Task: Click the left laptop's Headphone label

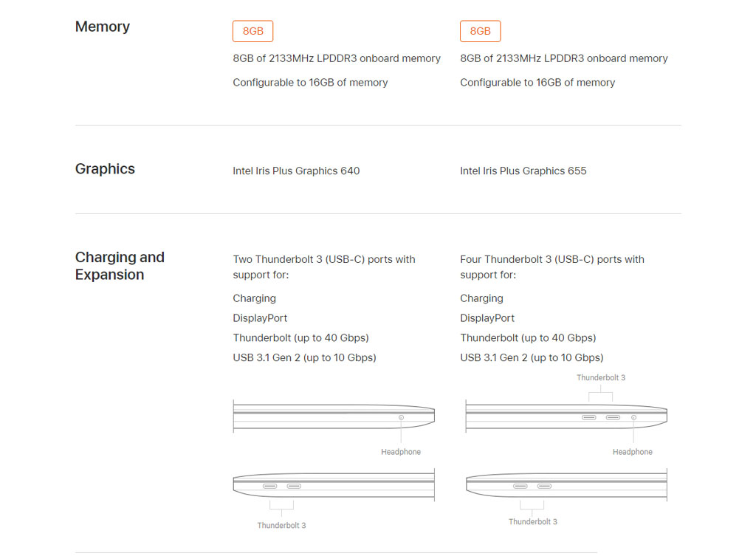Action: click(x=401, y=452)
